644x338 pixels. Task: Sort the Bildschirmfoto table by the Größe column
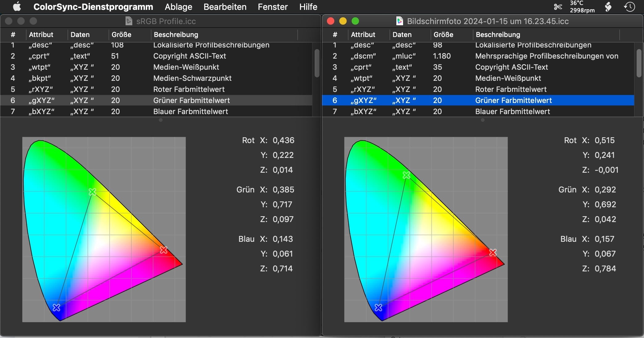(x=452, y=35)
